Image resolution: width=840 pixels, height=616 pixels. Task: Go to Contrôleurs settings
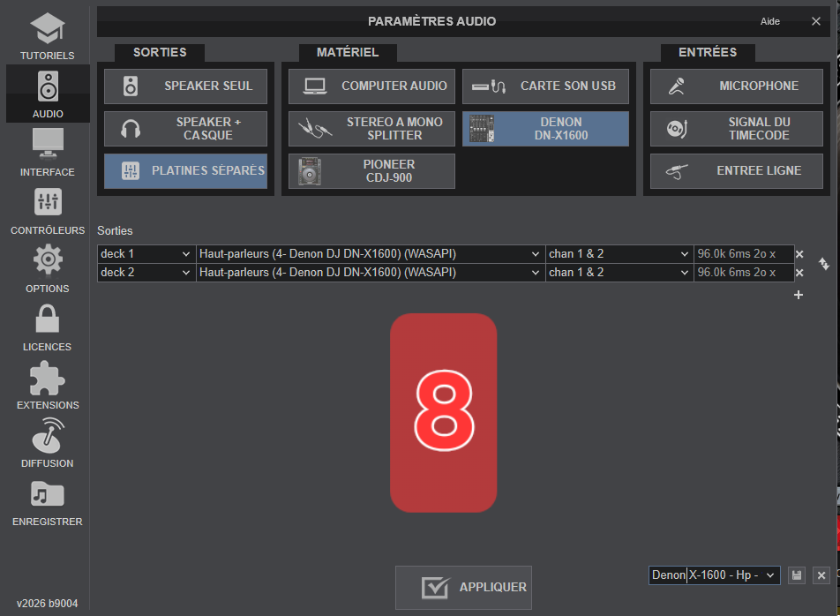point(47,210)
